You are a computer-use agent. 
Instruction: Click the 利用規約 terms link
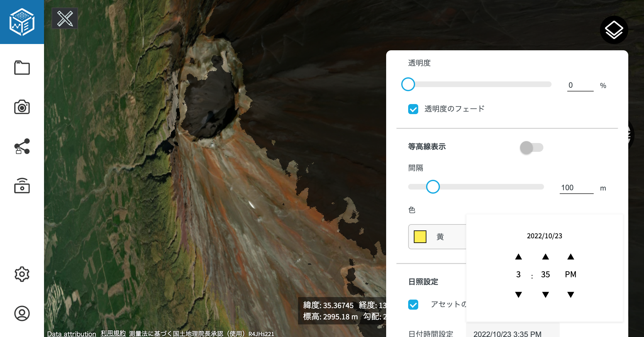tap(113, 333)
